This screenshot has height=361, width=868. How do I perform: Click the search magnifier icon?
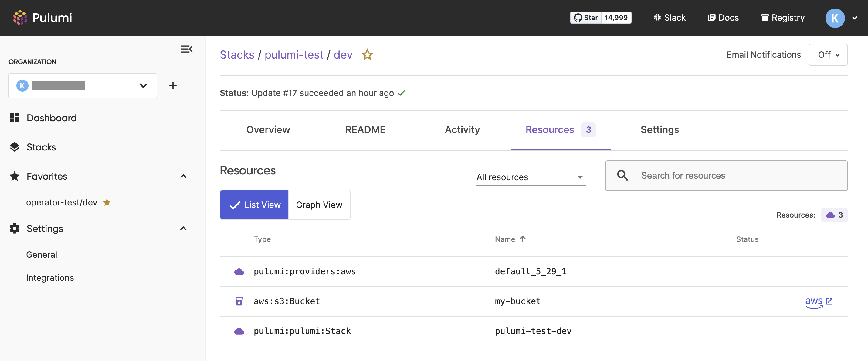[x=622, y=175]
